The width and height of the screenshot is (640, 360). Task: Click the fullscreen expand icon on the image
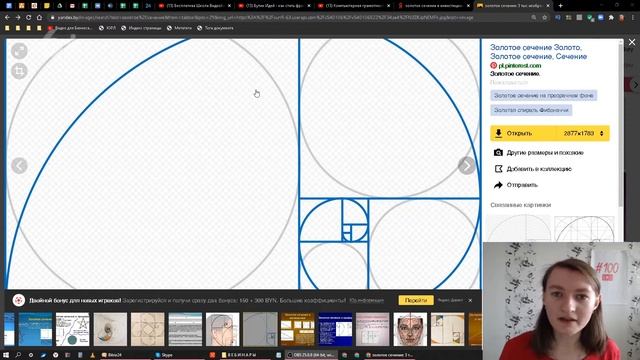coord(19,51)
